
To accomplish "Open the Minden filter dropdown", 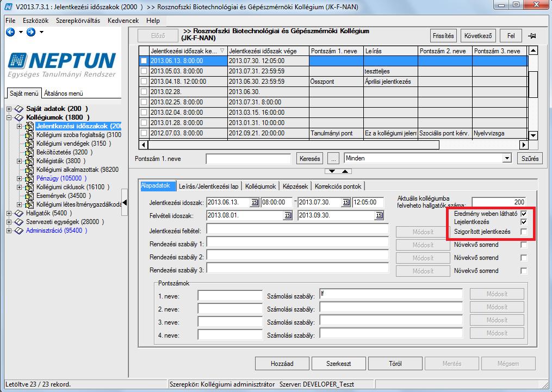I will [x=506, y=158].
